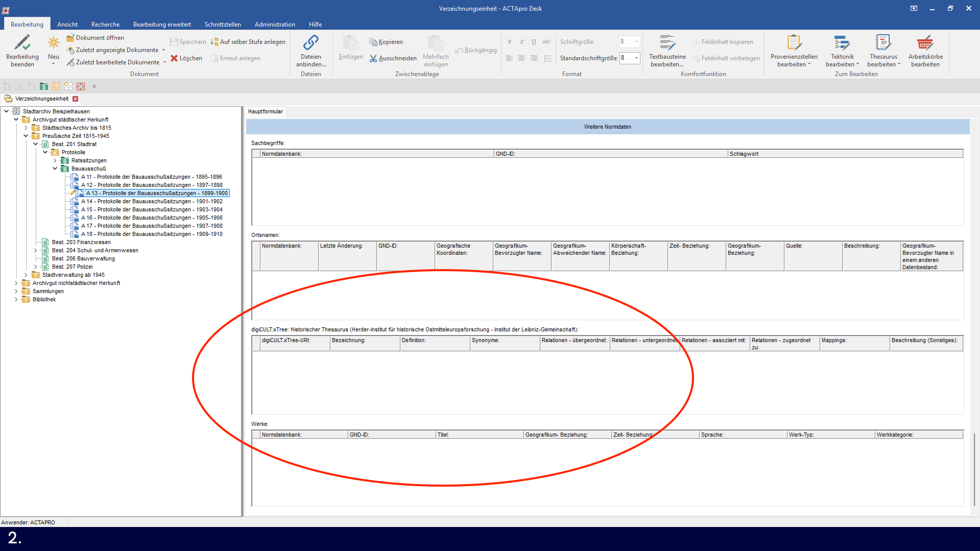Align text left in Format group
The width and height of the screenshot is (980, 551).
pyautogui.click(x=509, y=58)
